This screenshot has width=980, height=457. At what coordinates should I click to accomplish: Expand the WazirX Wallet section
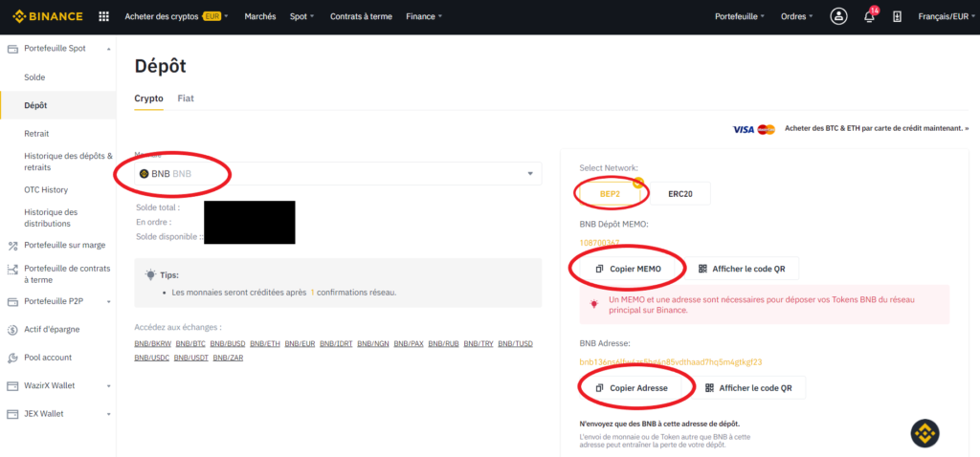point(109,386)
